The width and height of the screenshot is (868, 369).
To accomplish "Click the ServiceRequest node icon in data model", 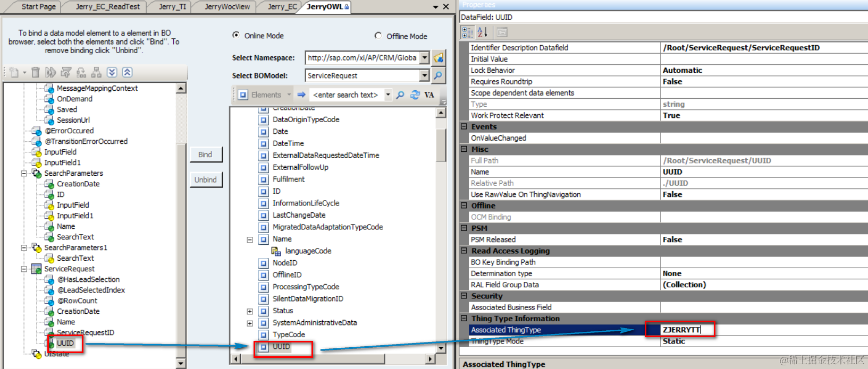I will tap(37, 269).
